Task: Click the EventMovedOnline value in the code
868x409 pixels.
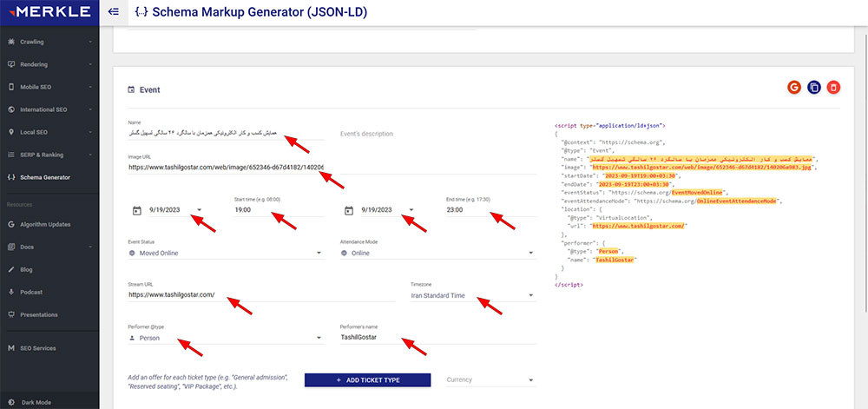Action: [x=698, y=193]
